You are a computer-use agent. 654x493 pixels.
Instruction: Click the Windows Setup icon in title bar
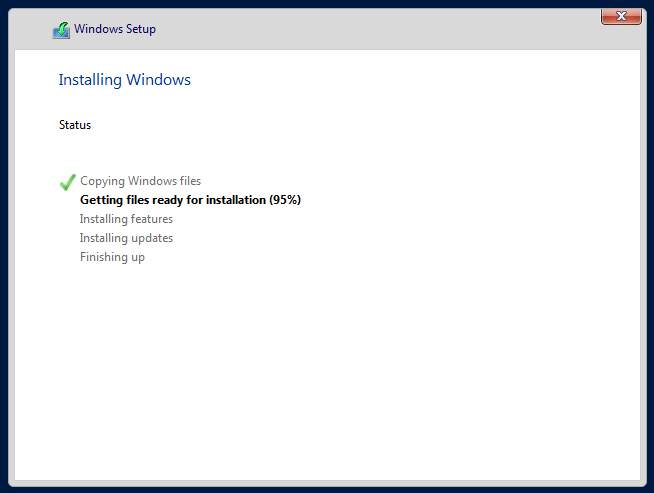point(61,30)
